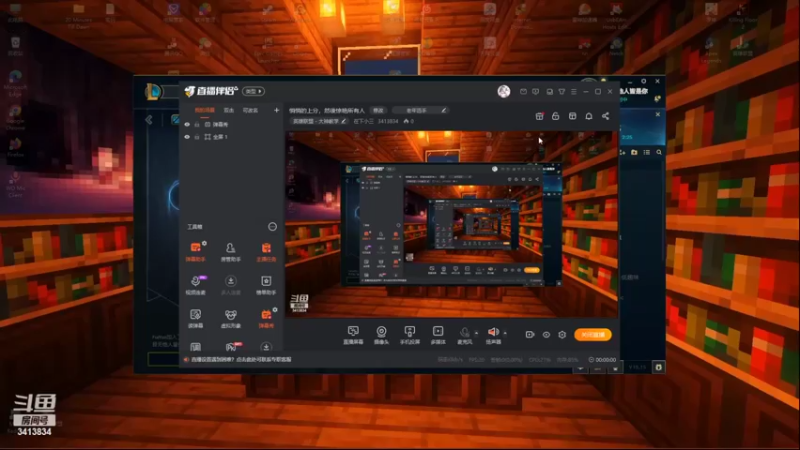Select the 全屏 1 source row

[231, 137]
